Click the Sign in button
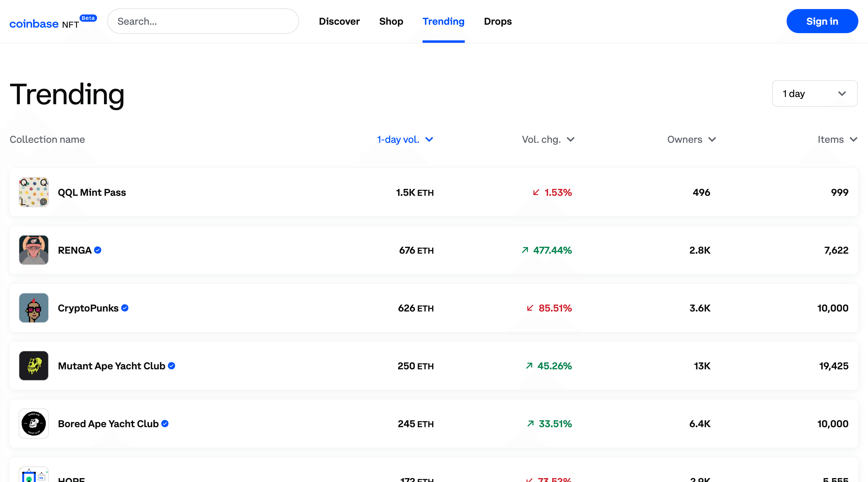Screen dimensions: 868x482 click(822, 22)
